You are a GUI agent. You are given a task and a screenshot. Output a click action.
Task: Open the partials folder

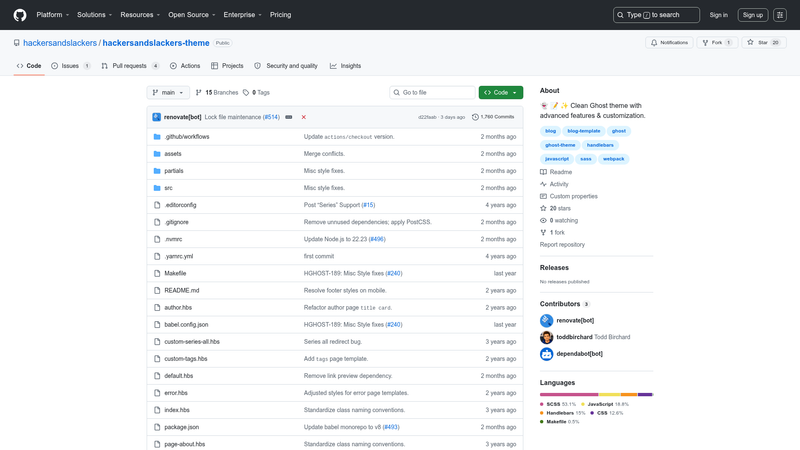[x=173, y=171]
